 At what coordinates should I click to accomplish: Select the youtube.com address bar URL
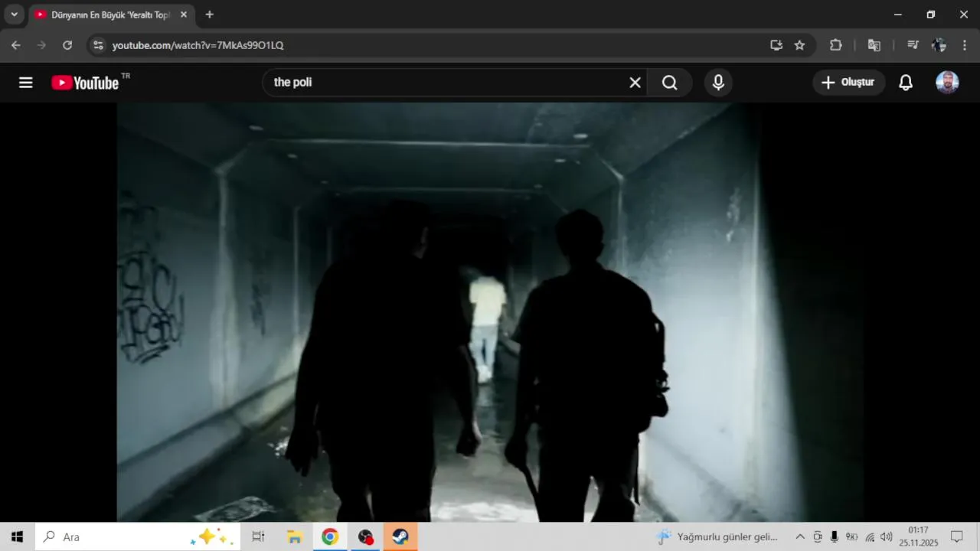[198, 45]
